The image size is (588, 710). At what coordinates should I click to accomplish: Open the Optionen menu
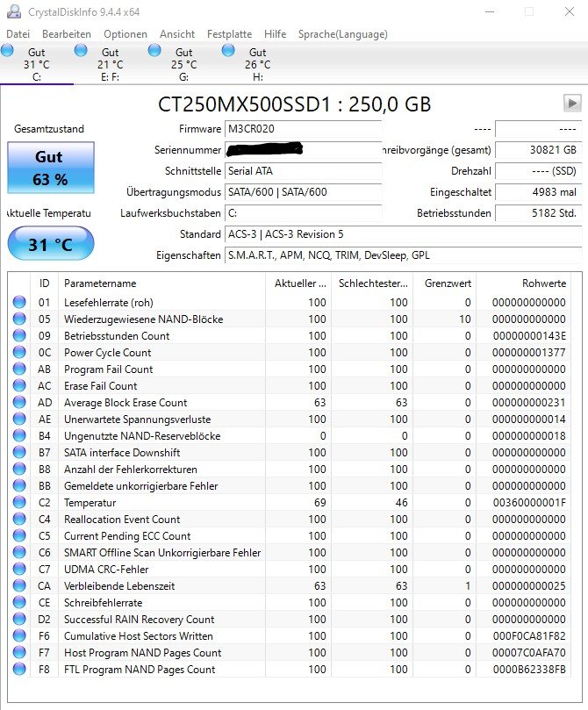(x=125, y=34)
